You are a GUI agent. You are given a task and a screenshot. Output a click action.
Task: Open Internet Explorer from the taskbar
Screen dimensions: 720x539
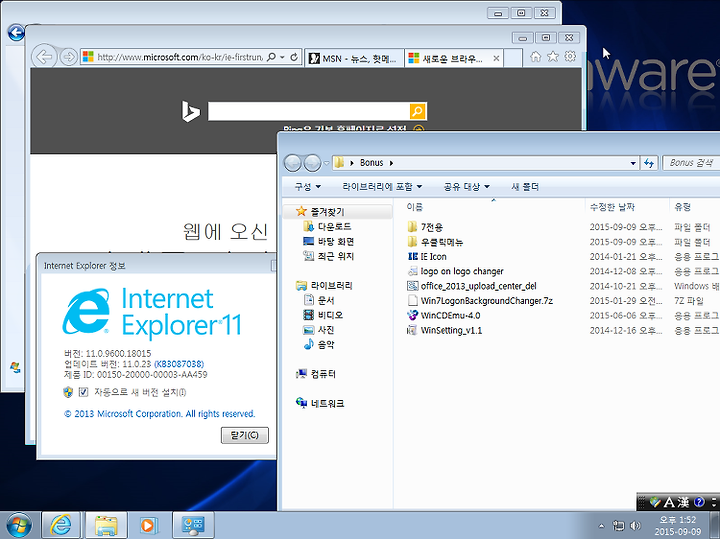[x=61, y=525]
